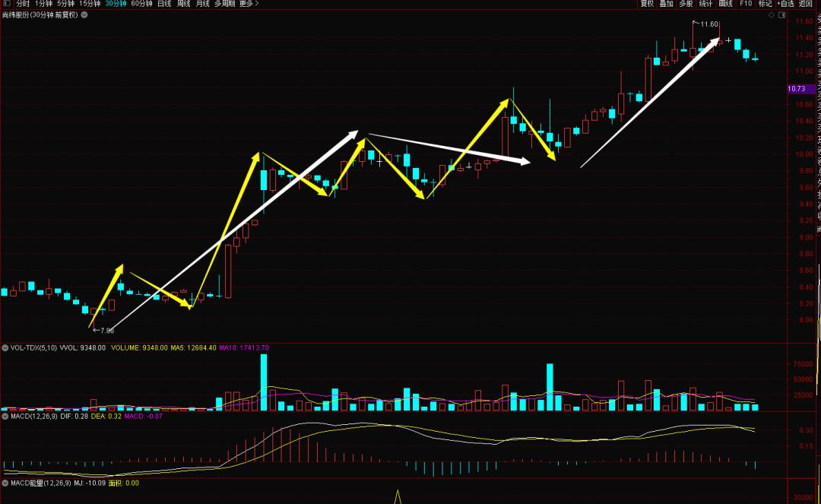Viewport: 821px width, 504px height.
Task: Click the tallest cyan volume bar
Action: click(264, 382)
